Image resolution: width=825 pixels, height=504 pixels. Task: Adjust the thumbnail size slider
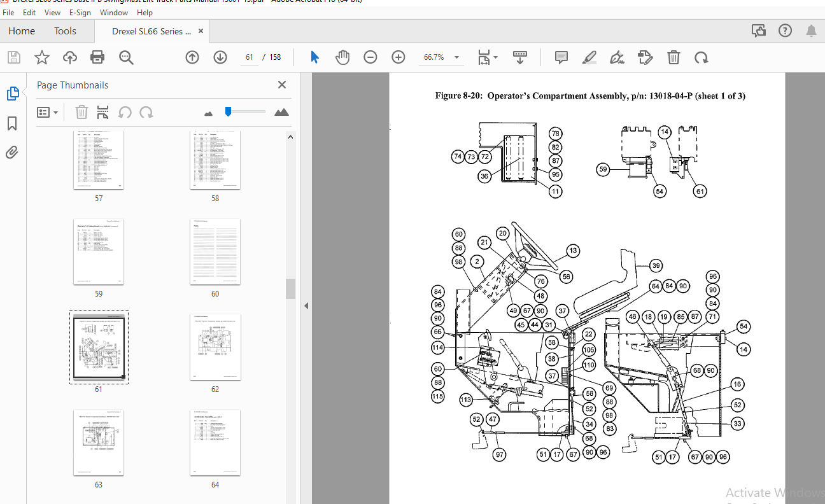tap(228, 112)
